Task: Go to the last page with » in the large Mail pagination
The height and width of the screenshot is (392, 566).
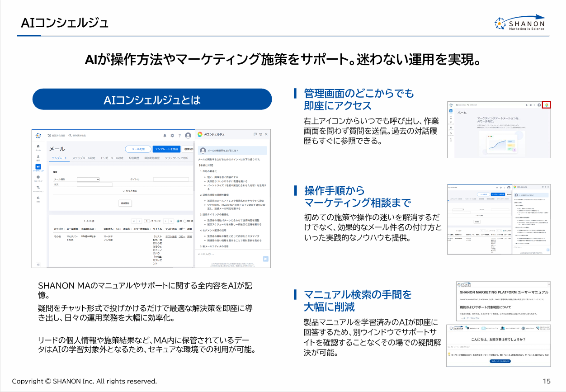Action: tap(171, 221)
